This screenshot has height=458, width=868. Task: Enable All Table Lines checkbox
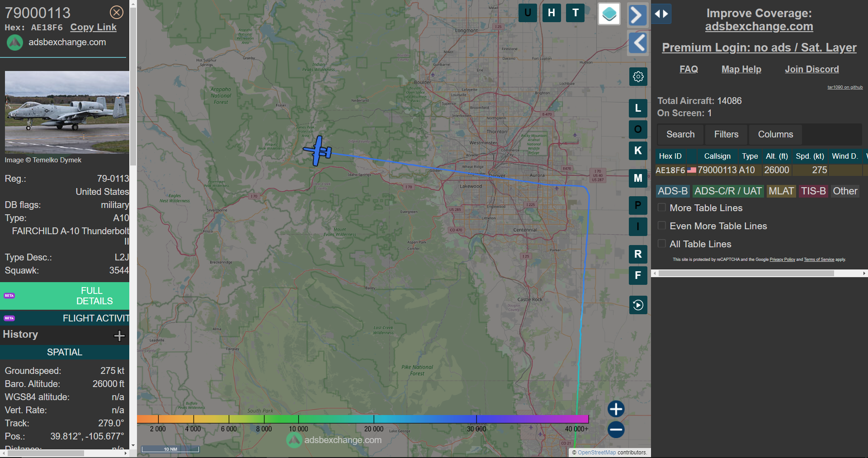(661, 244)
